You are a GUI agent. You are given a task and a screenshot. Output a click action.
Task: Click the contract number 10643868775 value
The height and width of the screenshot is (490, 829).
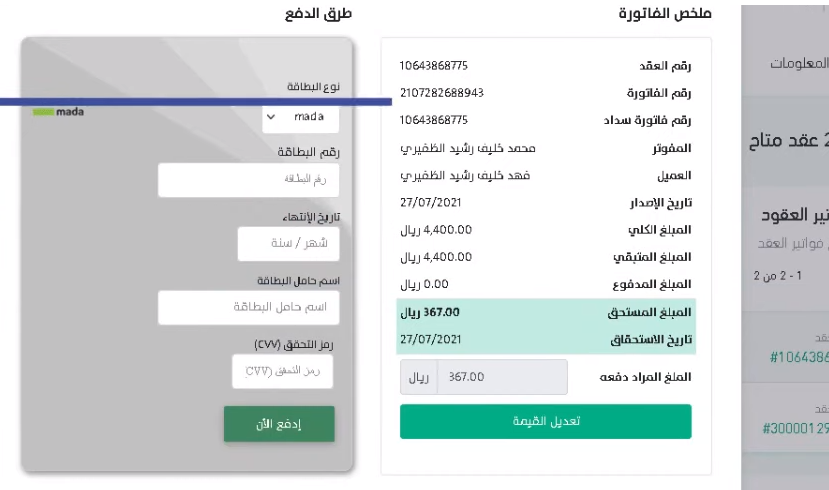(x=433, y=66)
